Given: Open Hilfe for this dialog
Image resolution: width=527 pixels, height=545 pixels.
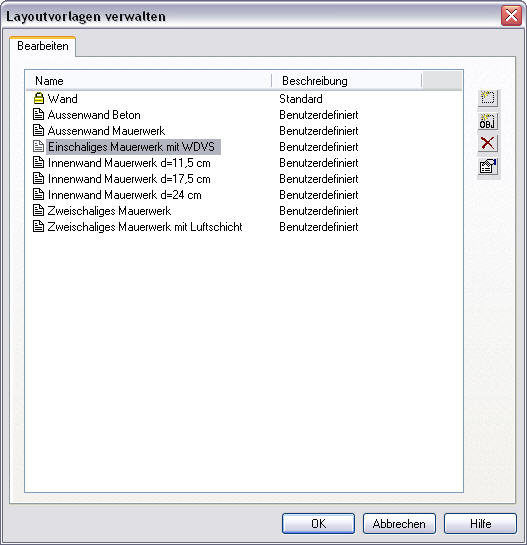Looking at the screenshot, I should pos(480,523).
